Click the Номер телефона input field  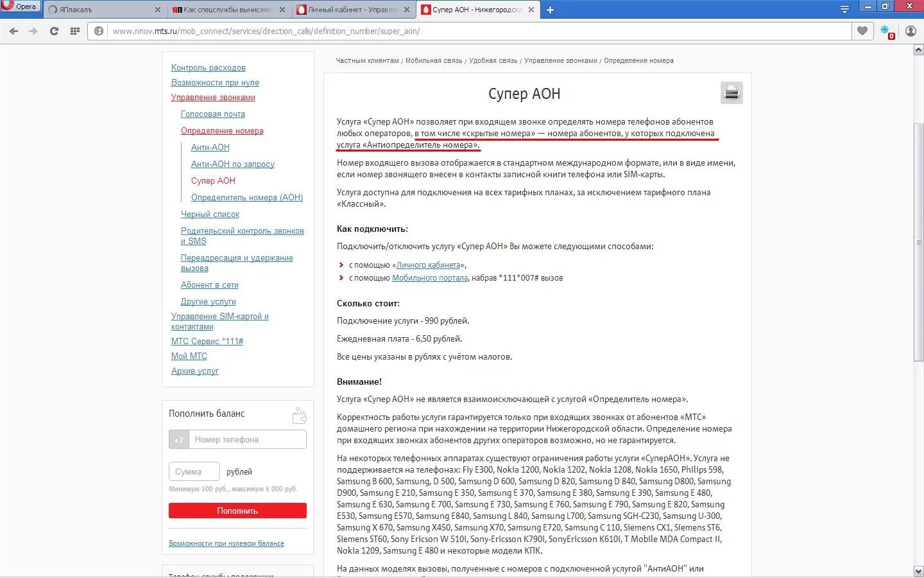(247, 439)
